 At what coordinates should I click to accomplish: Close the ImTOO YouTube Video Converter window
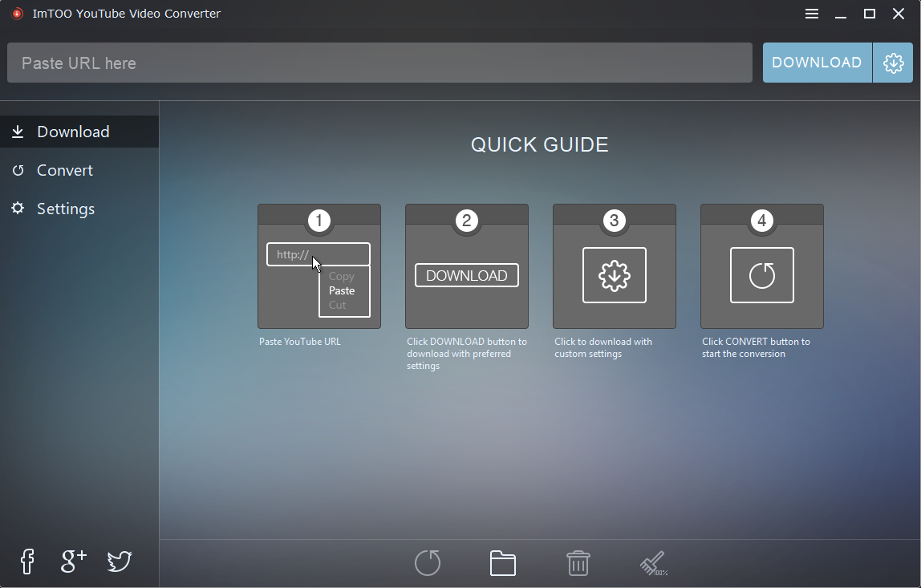click(x=898, y=14)
